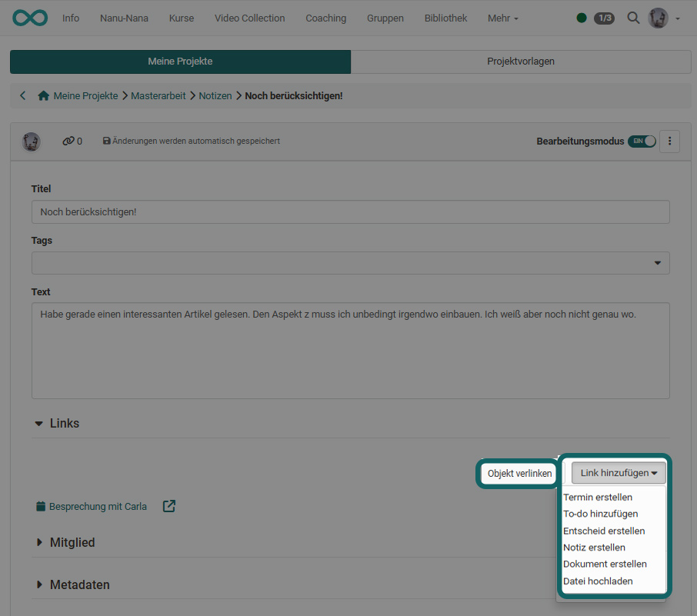Click the calendar icon beside Besprechung mit Carla

39,506
